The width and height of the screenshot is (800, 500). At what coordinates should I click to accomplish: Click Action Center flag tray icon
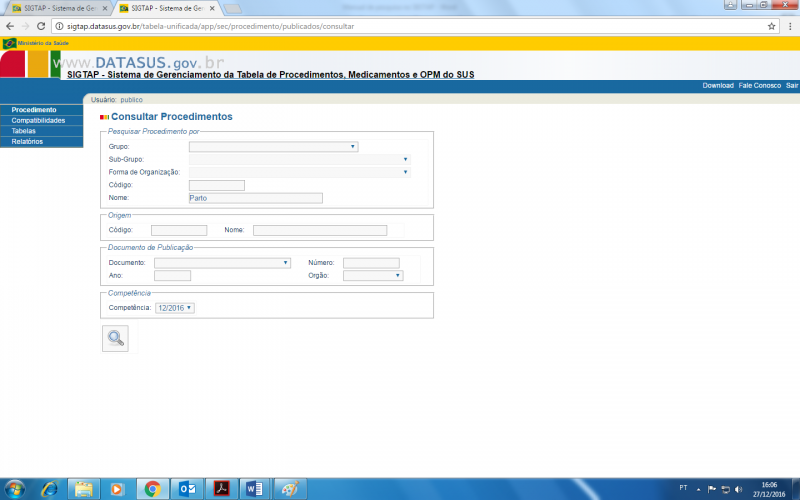click(x=712, y=489)
